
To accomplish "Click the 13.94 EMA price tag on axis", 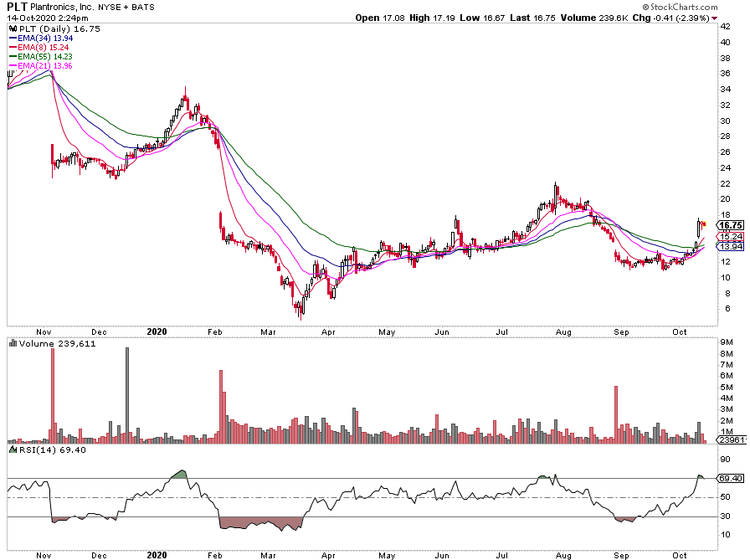I will coord(730,246).
